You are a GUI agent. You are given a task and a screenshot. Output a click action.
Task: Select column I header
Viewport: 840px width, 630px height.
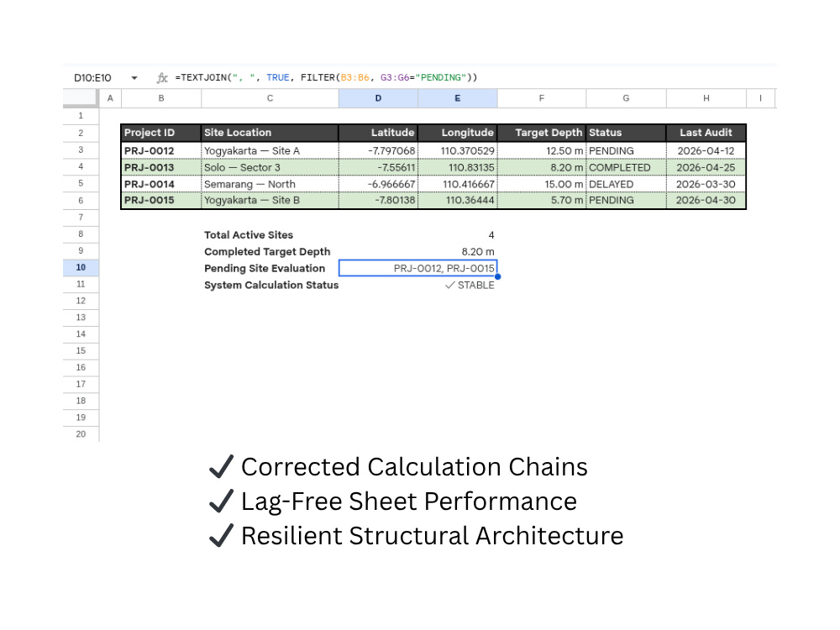(760, 98)
